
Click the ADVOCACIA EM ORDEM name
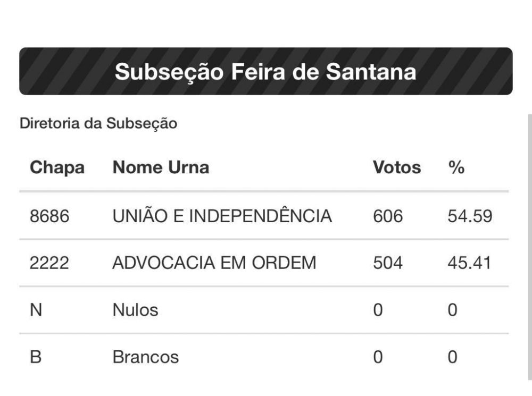coord(214,263)
